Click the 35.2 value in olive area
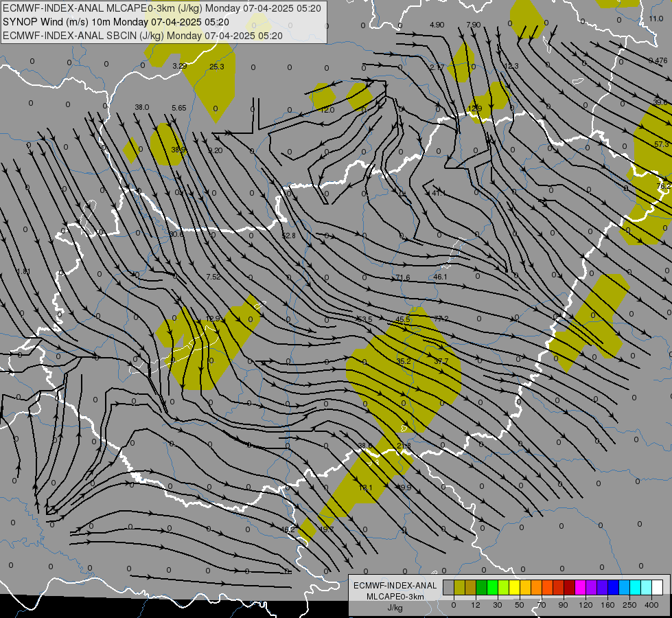This screenshot has width=672, height=618. [x=404, y=361]
